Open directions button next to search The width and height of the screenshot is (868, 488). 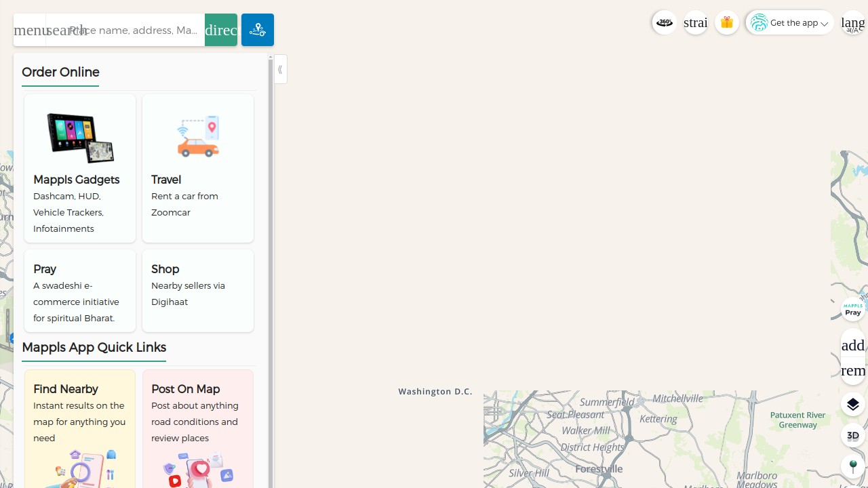tap(221, 30)
